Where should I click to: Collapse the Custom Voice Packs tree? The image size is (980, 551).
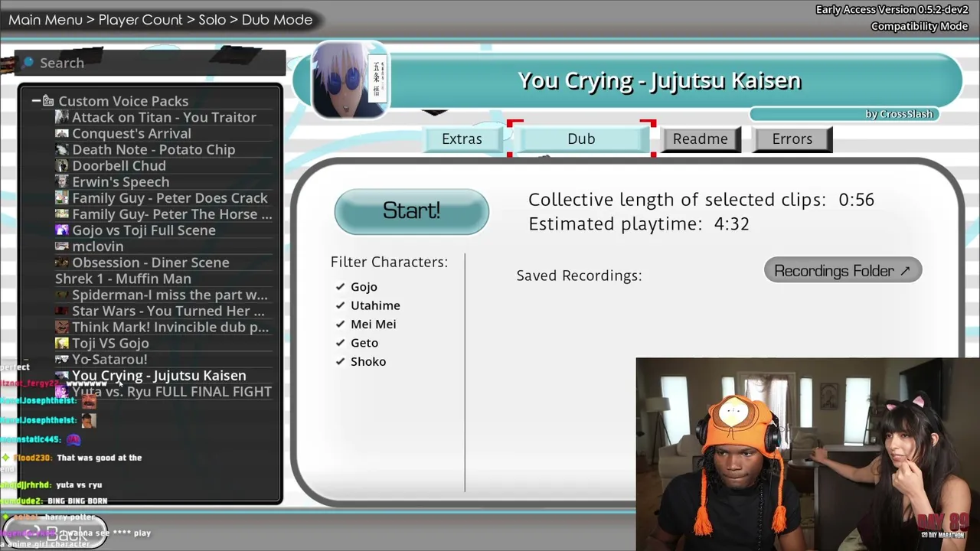pyautogui.click(x=36, y=101)
